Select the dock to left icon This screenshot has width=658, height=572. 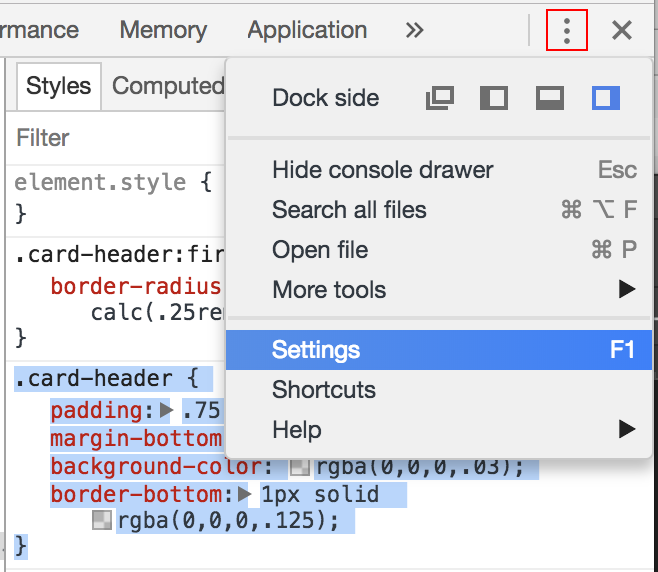pyautogui.click(x=494, y=98)
